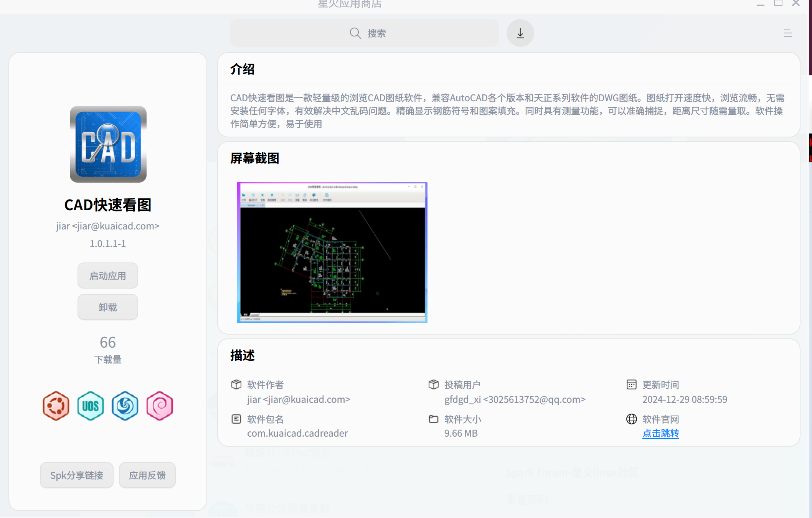Image resolution: width=812 pixels, height=518 pixels.
Task: Select package name com.kuaicad.cadreader
Action: (297, 433)
